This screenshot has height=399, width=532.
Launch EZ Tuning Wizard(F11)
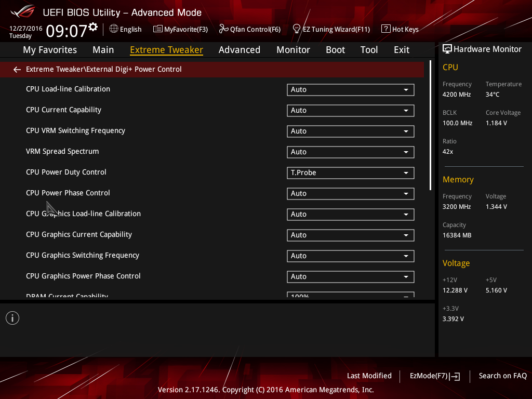coord(331,29)
